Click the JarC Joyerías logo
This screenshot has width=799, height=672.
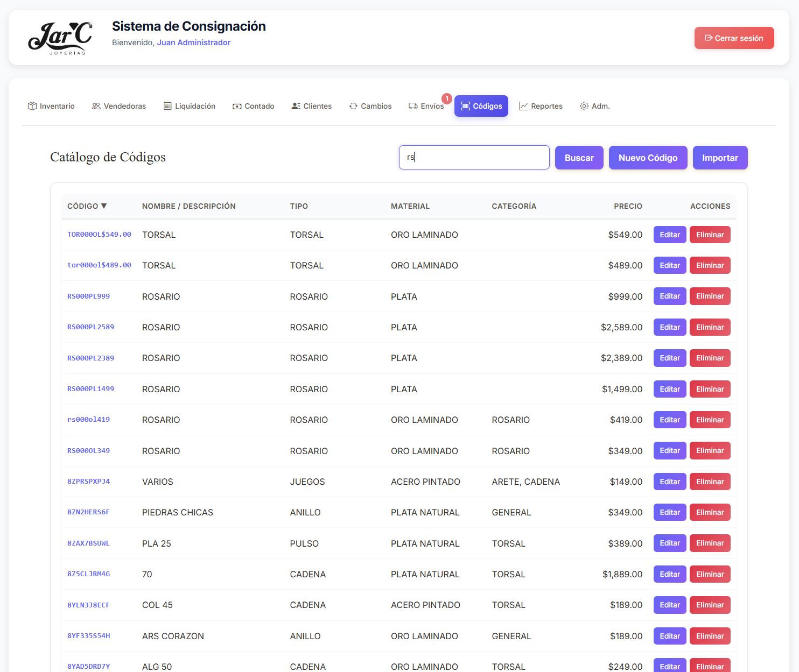coord(60,38)
